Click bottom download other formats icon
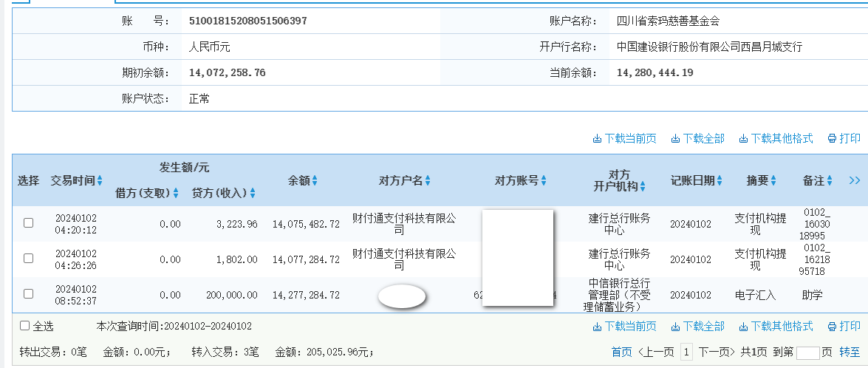The height and width of the screenshot is (368, 868). [743, 327]
